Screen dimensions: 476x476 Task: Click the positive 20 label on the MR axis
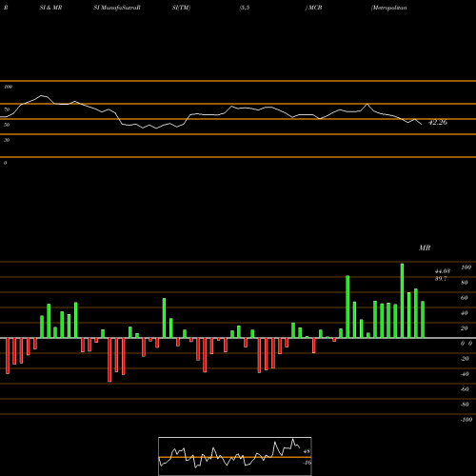464,328
